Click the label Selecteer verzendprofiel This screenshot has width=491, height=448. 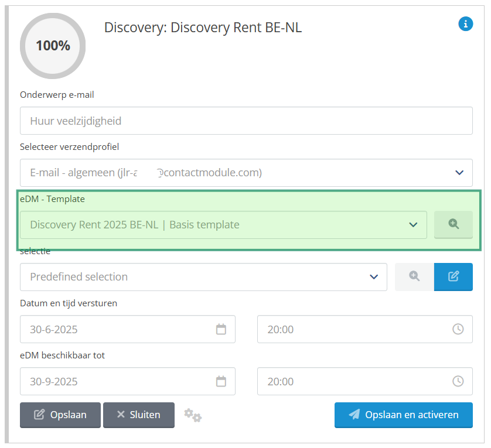(x=69, y=146)
